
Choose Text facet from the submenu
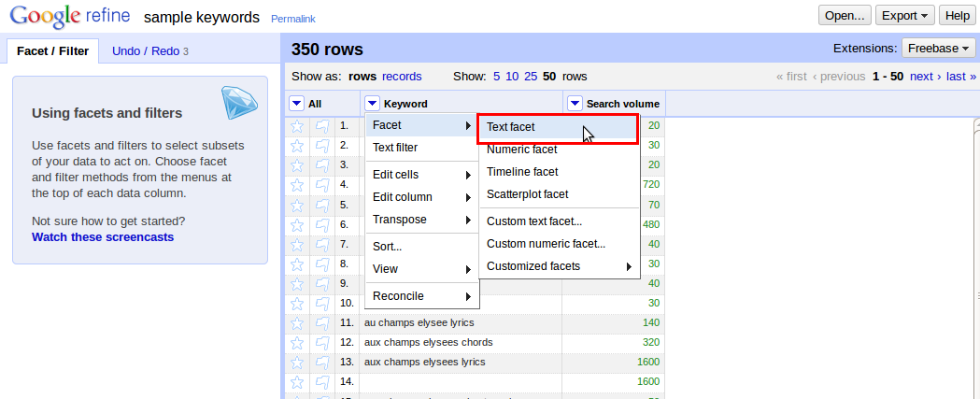(x=558, y=127)
